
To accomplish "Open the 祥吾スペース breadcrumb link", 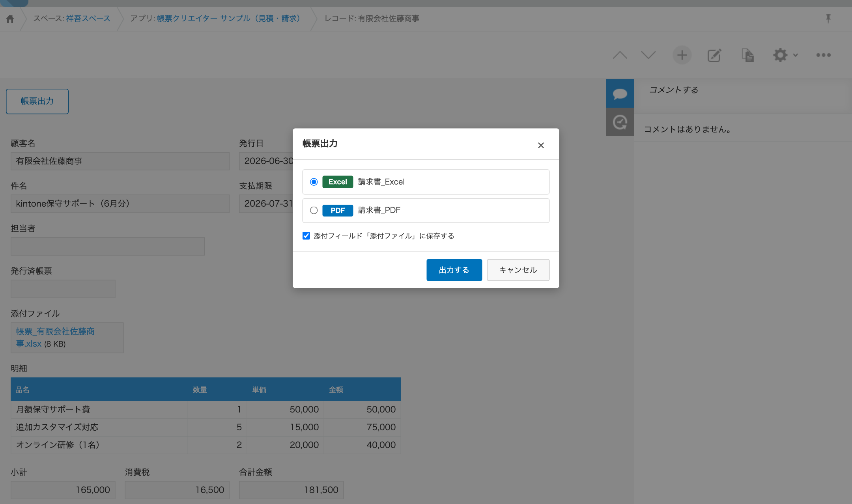I will coord(88,19).
